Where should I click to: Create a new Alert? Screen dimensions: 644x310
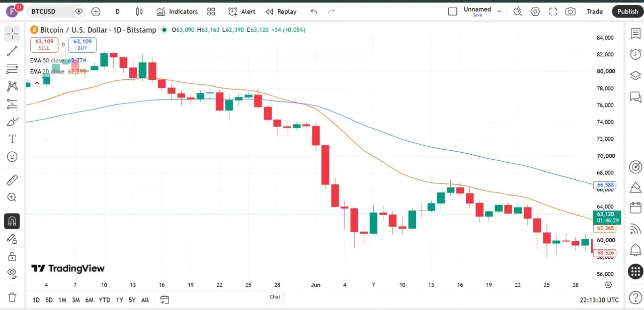(242, 11)
